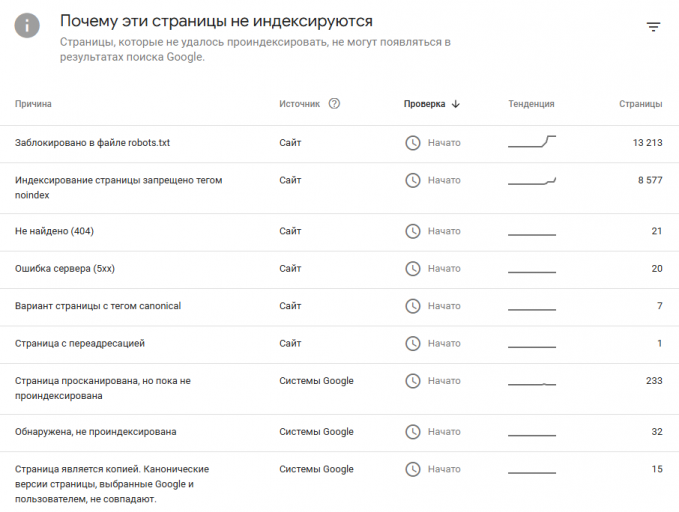Open Страница с переадресацией reason
This screenshot has height=512, width=679.
[x=80, y=343]
